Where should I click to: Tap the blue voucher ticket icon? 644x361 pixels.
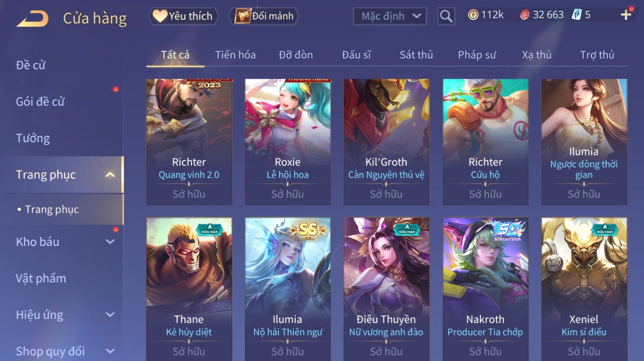[577, 15]
